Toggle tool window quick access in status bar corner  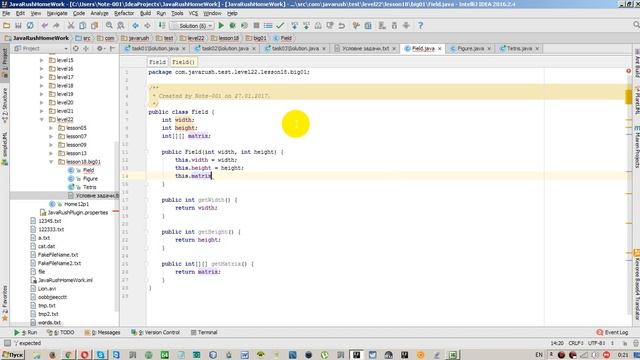pos(7,343)
